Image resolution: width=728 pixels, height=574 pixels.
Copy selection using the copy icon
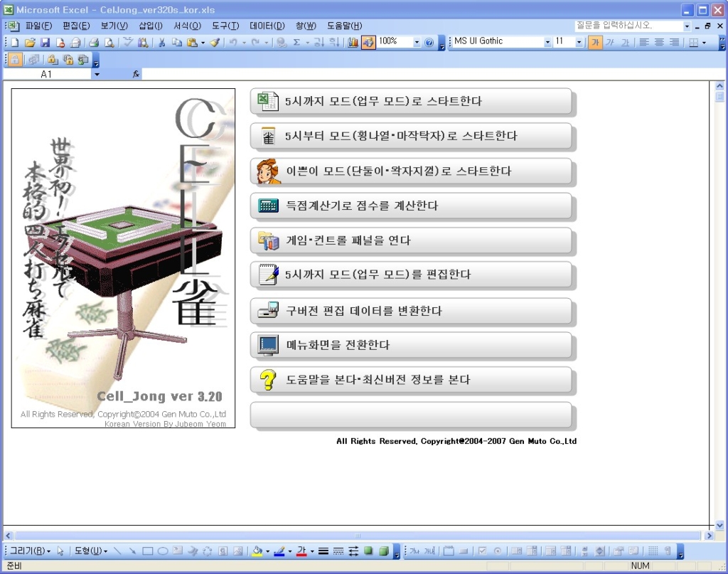coord(177,42)
